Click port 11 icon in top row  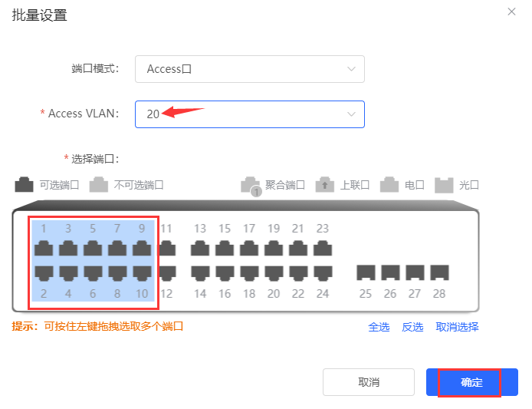[167, 248]
